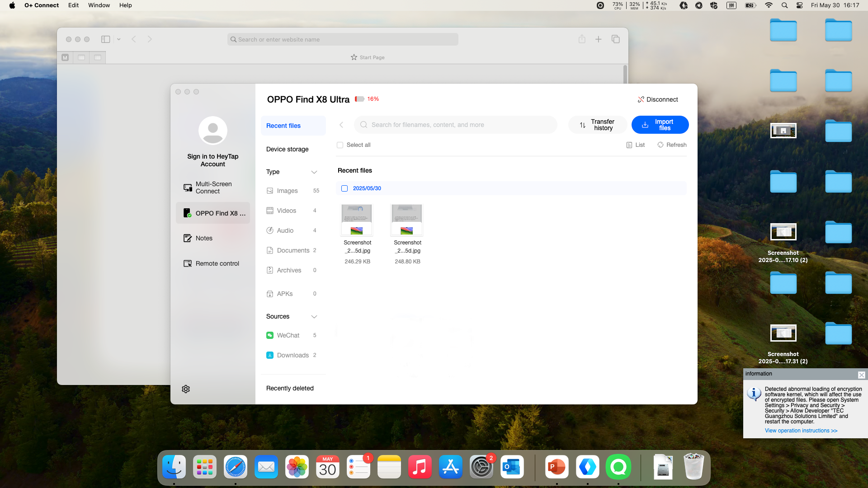Open the settings gear

185,389
